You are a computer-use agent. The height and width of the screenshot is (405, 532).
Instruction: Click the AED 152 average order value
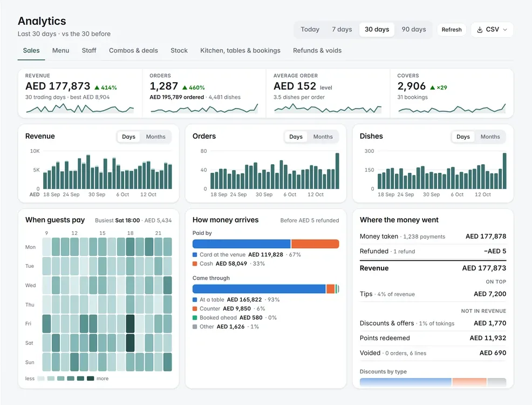pyautogui.click(x=295, y=86)
